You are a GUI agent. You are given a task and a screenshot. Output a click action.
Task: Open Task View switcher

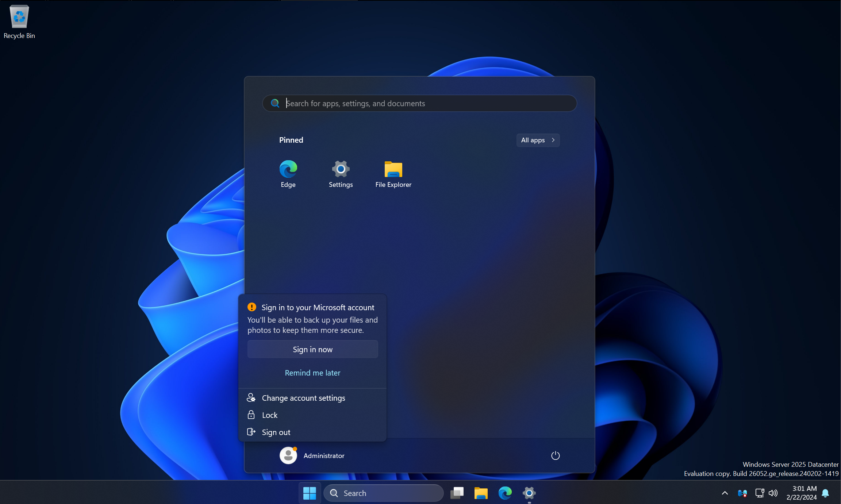[457, 493]
